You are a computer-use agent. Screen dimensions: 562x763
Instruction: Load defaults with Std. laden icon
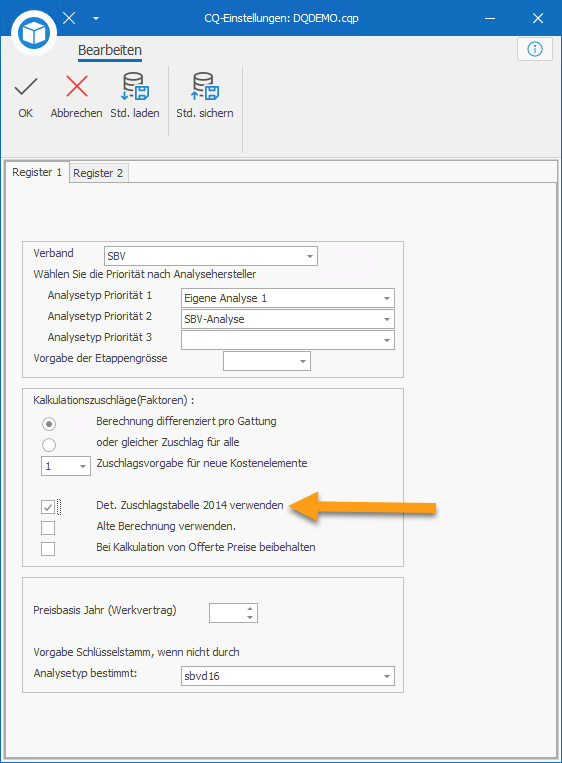pyautogui.click(x=135, y=87)
